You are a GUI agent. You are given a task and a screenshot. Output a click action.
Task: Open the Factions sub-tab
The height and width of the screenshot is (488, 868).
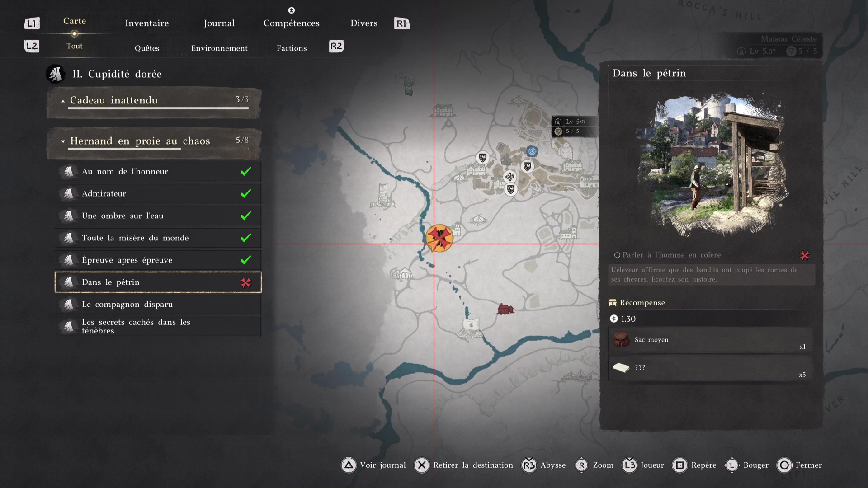(292, 48)
